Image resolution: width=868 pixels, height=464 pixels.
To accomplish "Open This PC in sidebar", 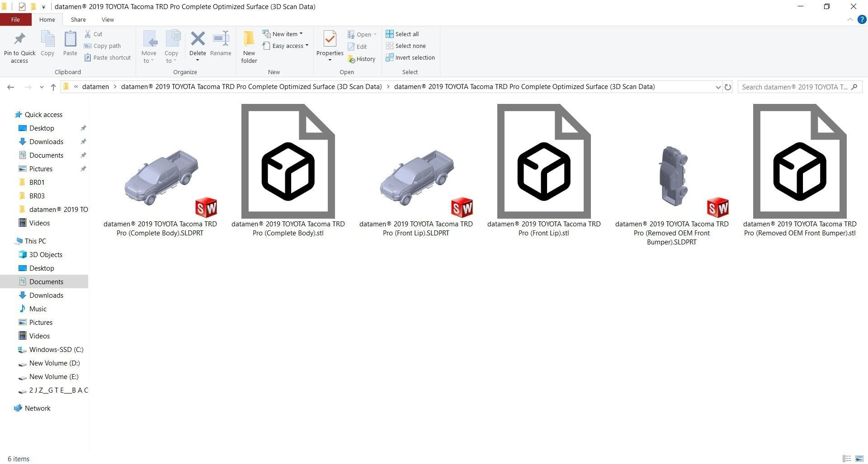I will pos(35,241).
